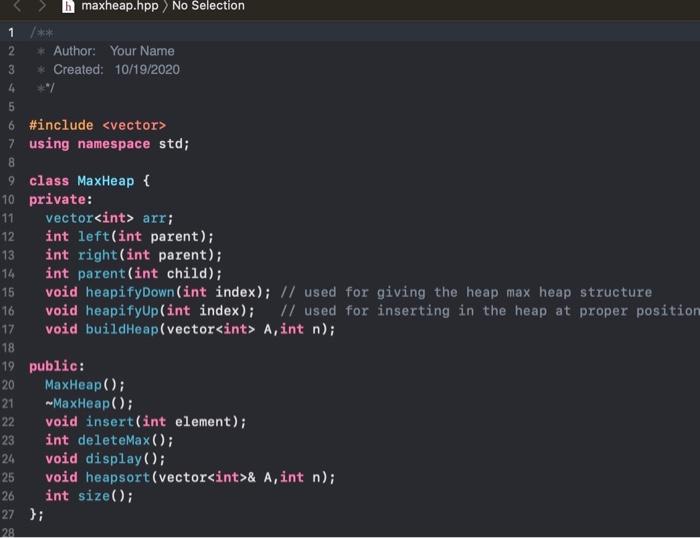Click the 'size' function name
Image resolution: width=700 pixels, height=538 pixels.
(x=94, y=496)
